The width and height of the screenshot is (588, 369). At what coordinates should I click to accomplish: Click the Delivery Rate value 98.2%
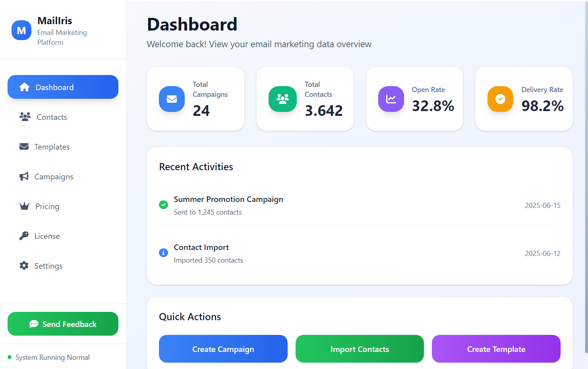click(542, 106)
